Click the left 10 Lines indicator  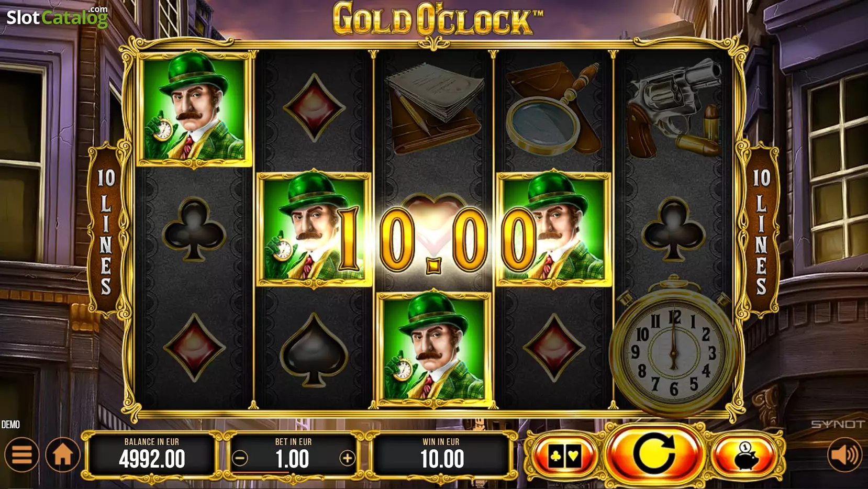point(106,230)
